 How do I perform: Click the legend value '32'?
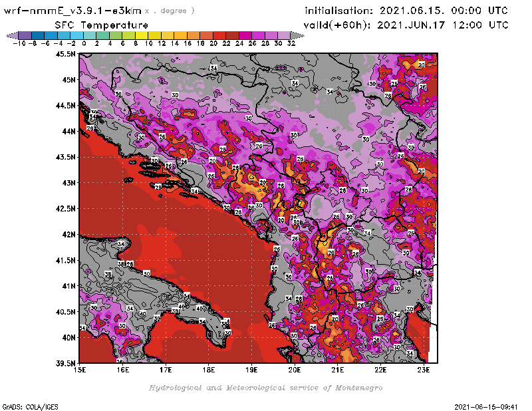[x=291, y=44]
